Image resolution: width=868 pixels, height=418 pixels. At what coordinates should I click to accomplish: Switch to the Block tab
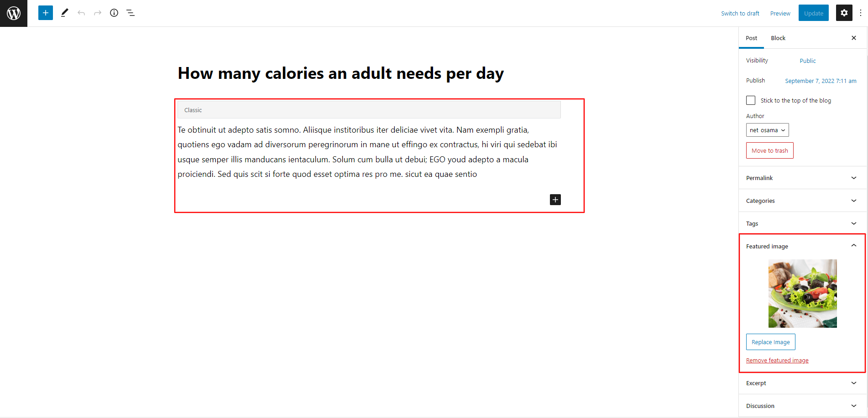click(x=778, y=38)
